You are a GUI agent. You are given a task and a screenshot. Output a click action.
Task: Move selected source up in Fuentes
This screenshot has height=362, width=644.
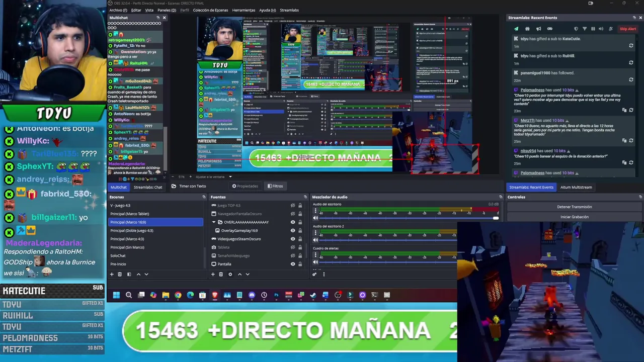(x=239, y=274)
